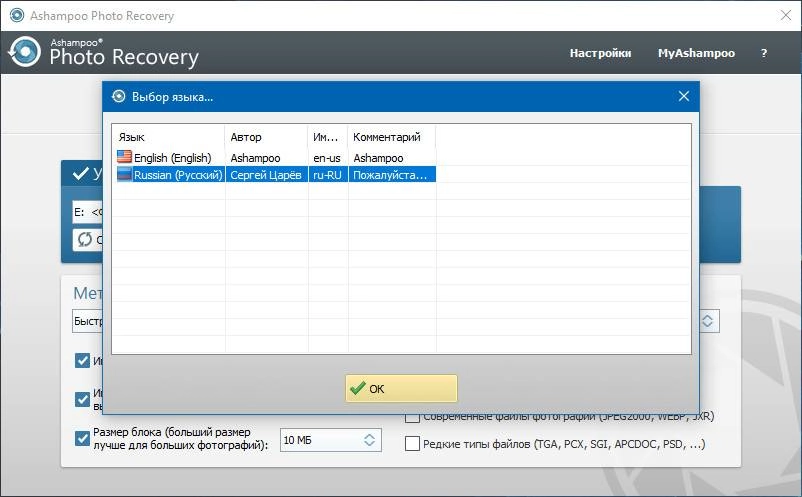Click the ru-RU locale cell
The height and width of the screenshot is (497, 802).
[x=327, y=175]
